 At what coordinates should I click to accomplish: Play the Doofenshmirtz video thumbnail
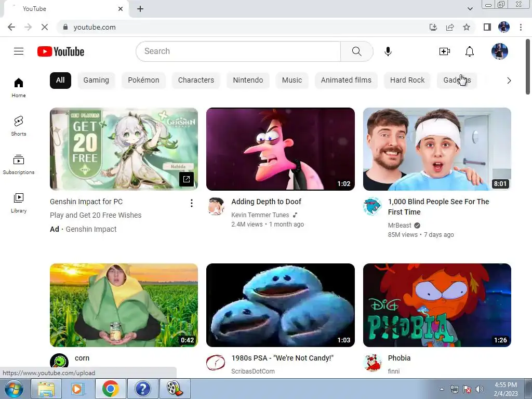click(x=280, y=149)
